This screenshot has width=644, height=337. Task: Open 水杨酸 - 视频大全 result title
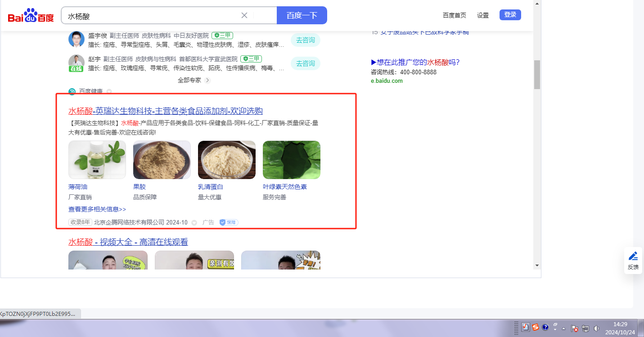point(128,242)
